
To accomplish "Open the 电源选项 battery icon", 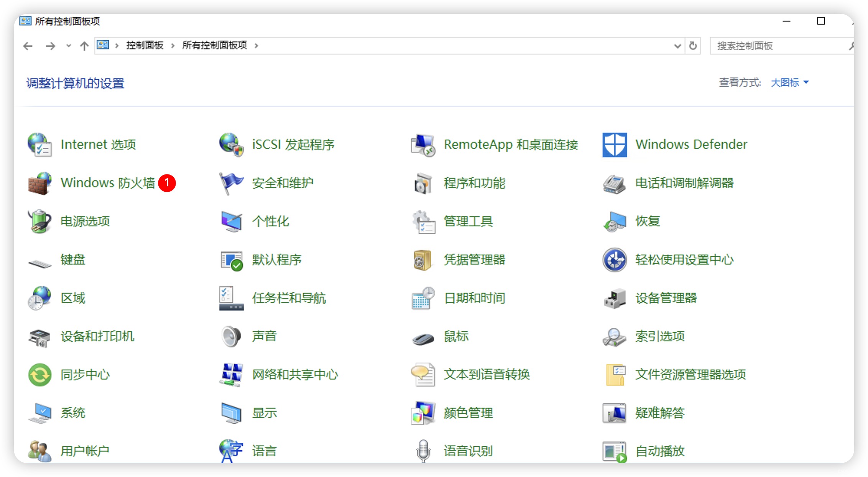I will click(x=39, y=221).
